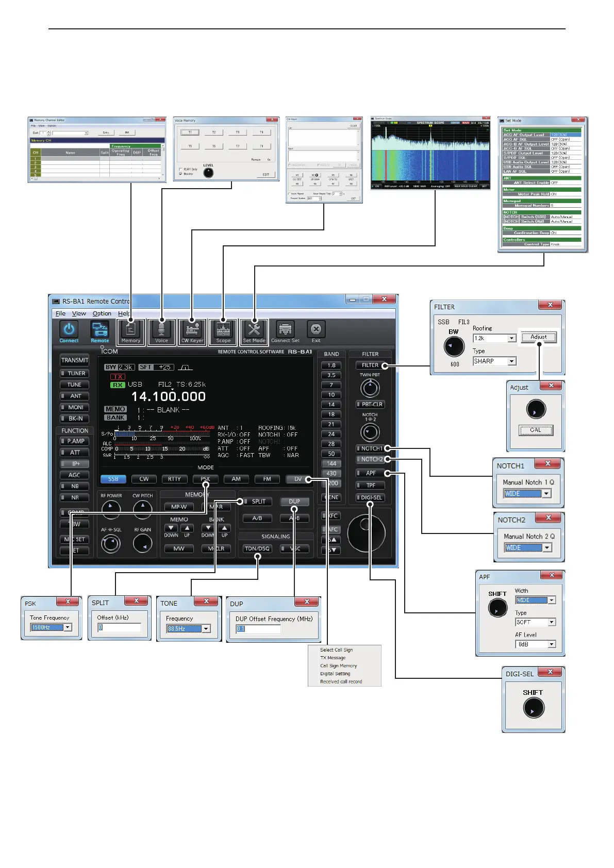Image resolution: width=614 pixels, height=868 pixels.
Task: Toggle the TUNER button
Action: 75,373
